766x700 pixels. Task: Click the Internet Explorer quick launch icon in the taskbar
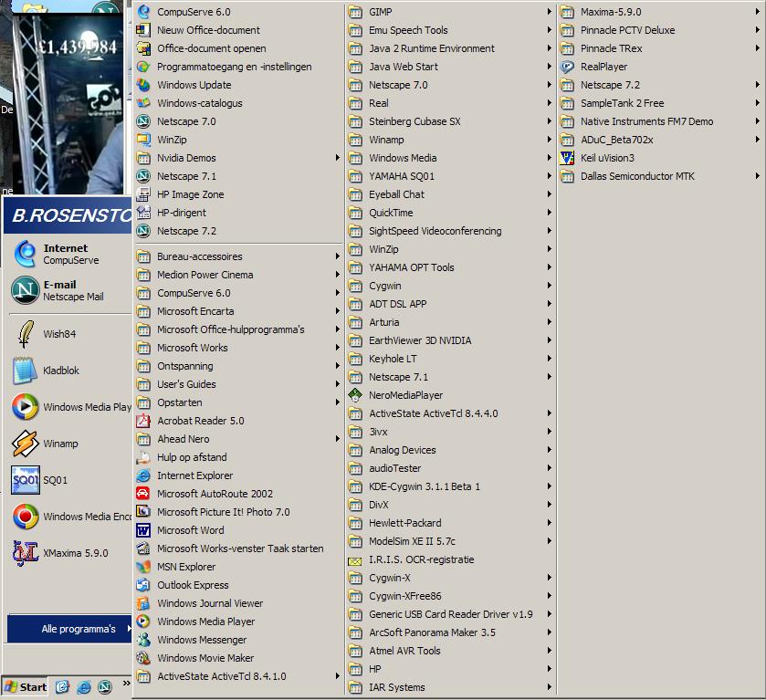click(83, 687)
